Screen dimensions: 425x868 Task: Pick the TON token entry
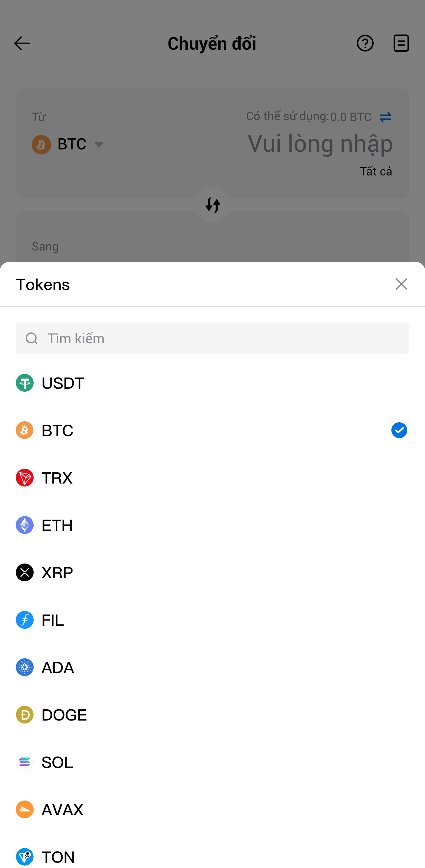coord(58,856)
